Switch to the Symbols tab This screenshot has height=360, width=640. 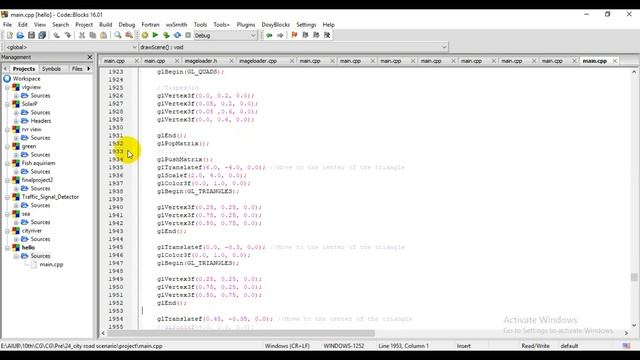pyautogui.click(x=51, y=69)
